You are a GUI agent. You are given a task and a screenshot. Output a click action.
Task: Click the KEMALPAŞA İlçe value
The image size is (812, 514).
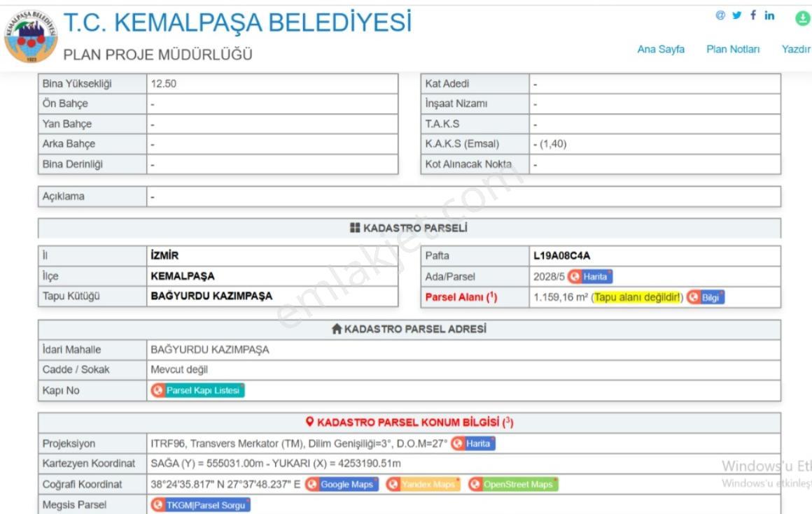pyautogui.click(x=182, y=276)
